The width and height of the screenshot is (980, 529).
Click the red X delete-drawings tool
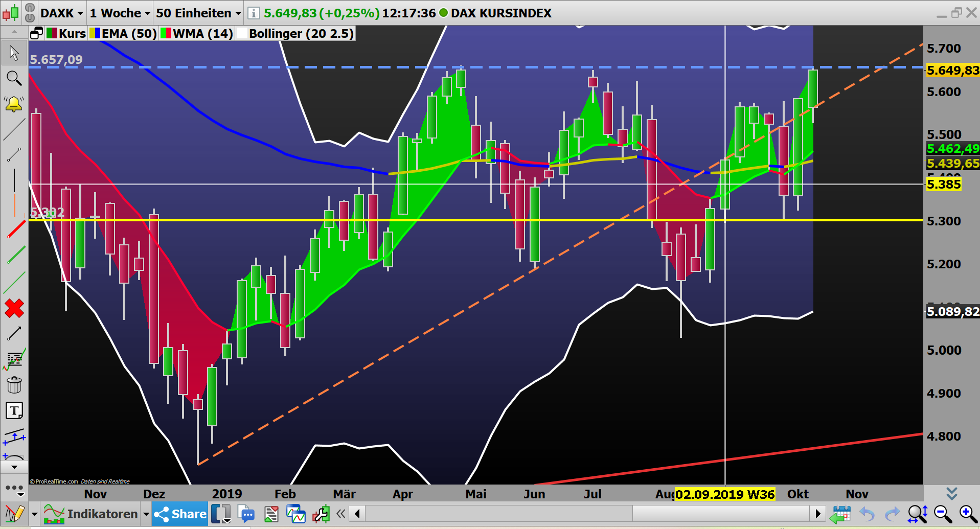(14, 308)
